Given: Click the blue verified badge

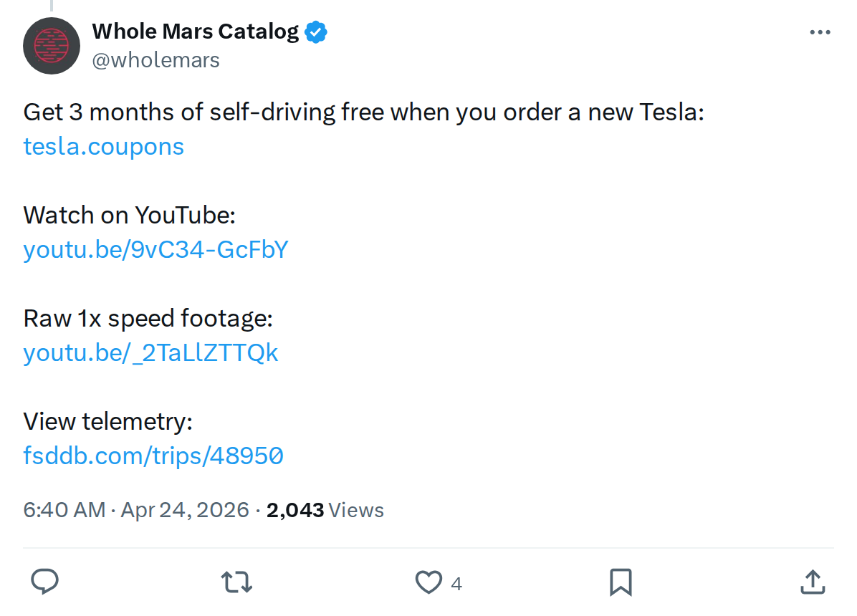Looking at the screenshot, I should (x=315, y=32).
